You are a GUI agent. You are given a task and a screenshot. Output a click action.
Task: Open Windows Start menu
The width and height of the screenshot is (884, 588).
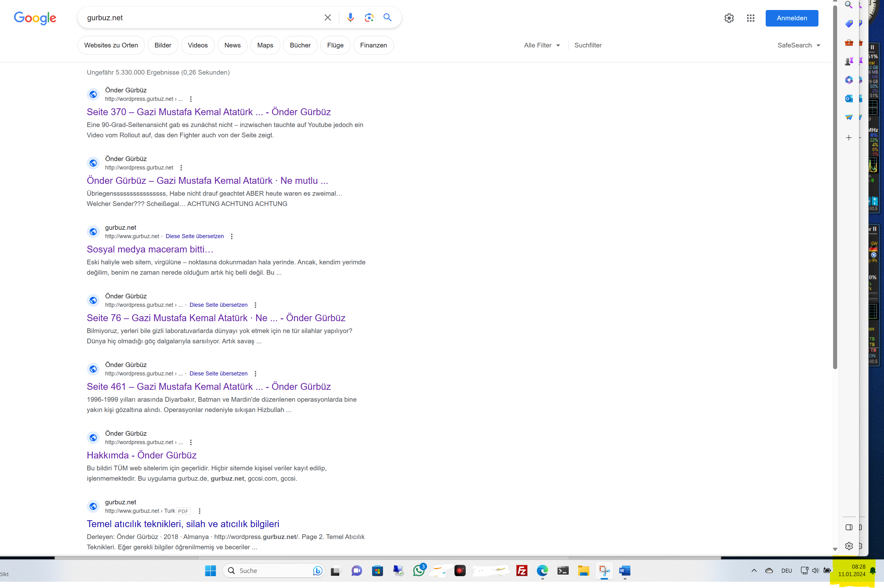[x=210, y=571]
